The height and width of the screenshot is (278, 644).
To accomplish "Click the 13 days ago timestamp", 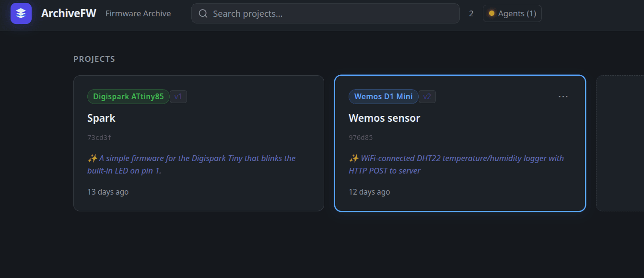I will point(108,192).
